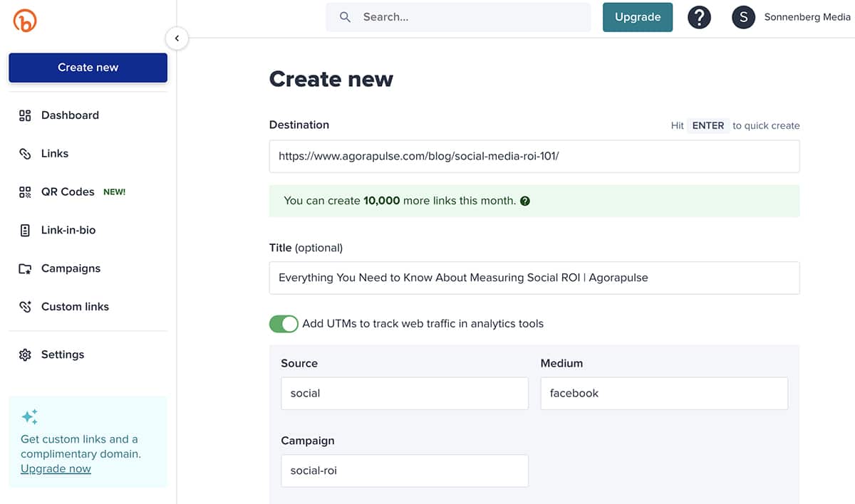
Task: Click the search magnifier icon
Action: click(345, 17)
